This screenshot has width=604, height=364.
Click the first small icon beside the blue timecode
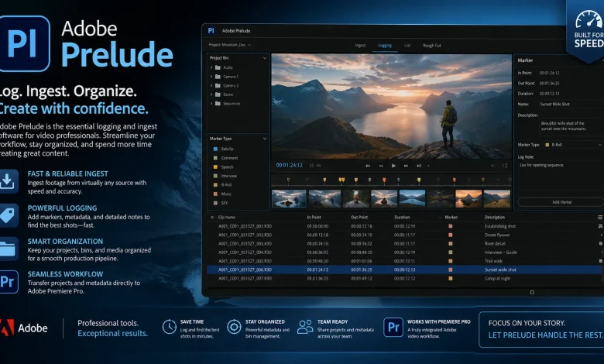point(311,165)
